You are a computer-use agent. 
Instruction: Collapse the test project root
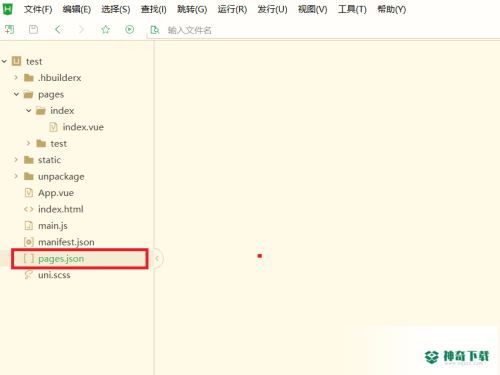[4, 61]
